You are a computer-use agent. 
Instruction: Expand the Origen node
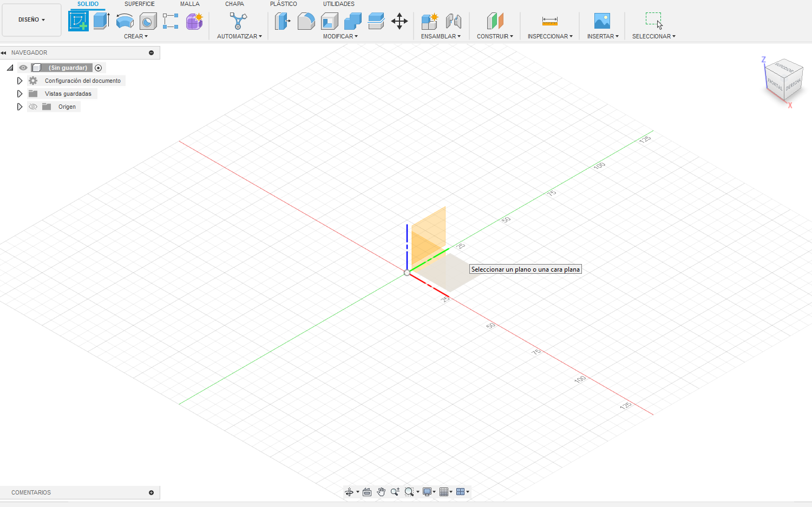click(x=19, y=107)
